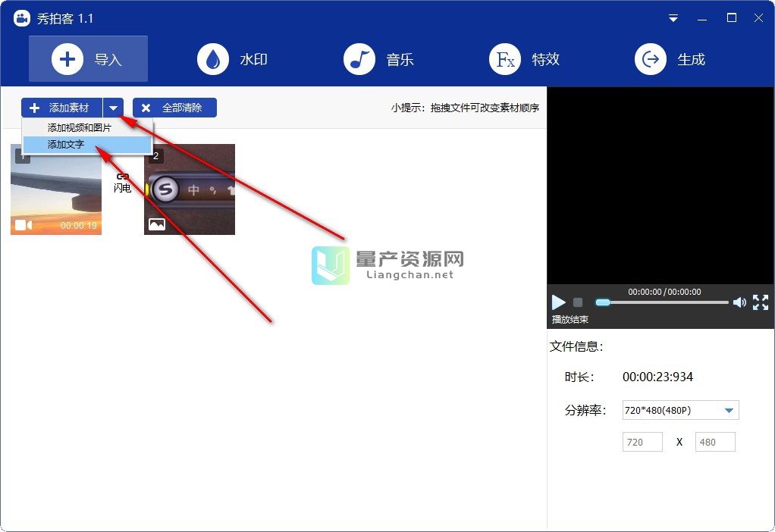Click the 秀拍客 app logo icon
The image size is (775, 532).
[x=22, y=19]
